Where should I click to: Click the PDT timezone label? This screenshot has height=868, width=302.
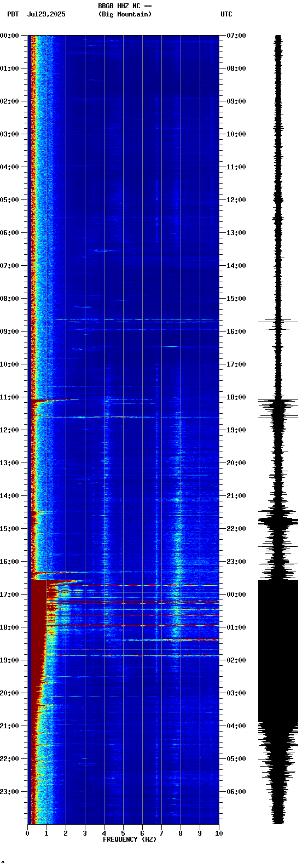(13, 14)
